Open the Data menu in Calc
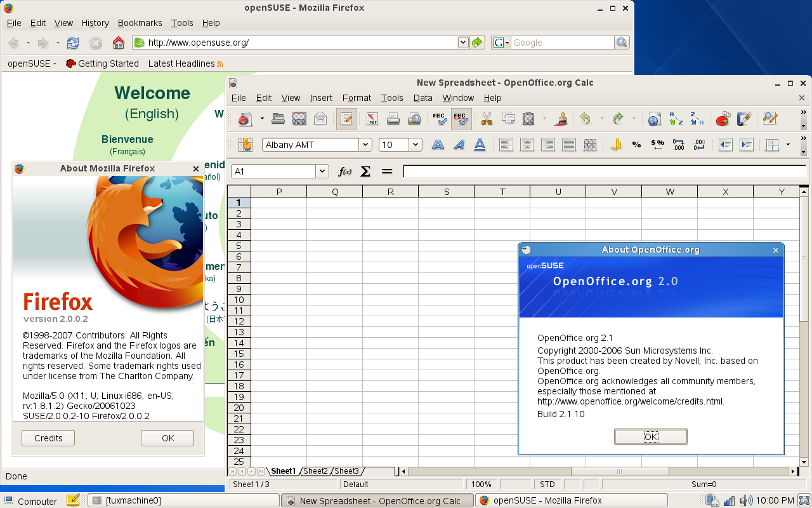Image resolution: width=812 pixels, height=508 pixels. pos(422,98)
